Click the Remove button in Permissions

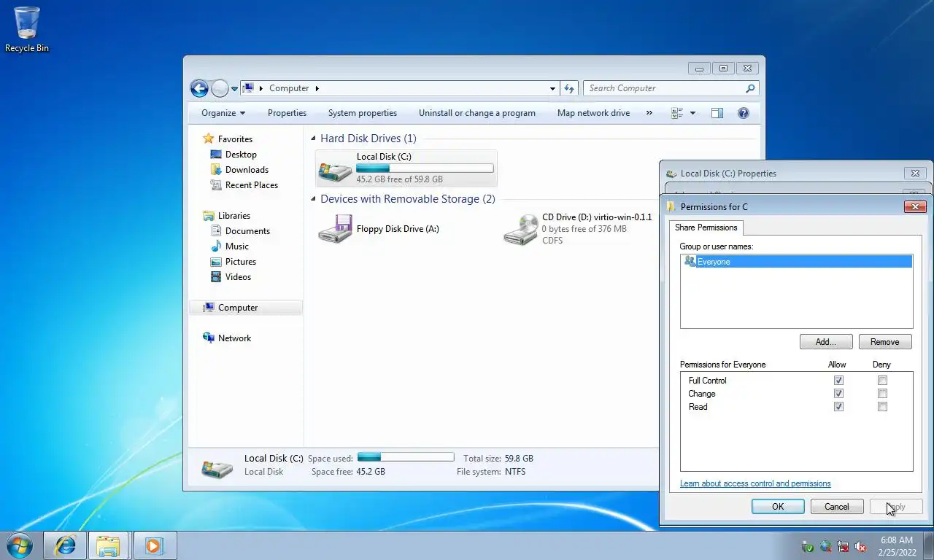tap(885, 342)
